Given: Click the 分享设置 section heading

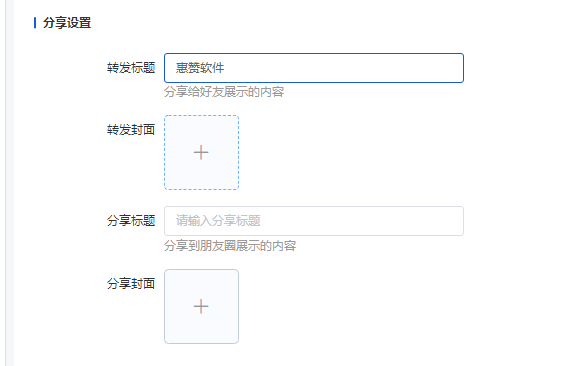Looking at the screenshot, I should pyautogui.click(x=67, y=23).
